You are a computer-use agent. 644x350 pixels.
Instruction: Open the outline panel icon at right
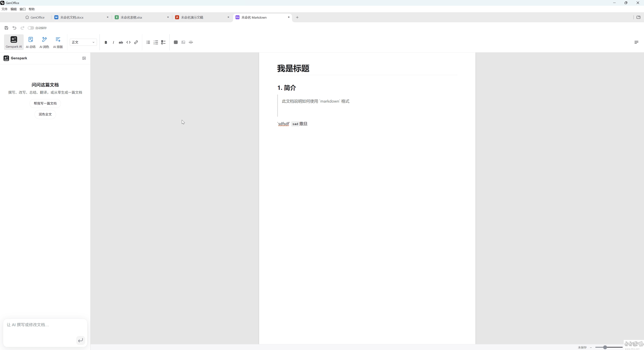[x=636, y=42]
